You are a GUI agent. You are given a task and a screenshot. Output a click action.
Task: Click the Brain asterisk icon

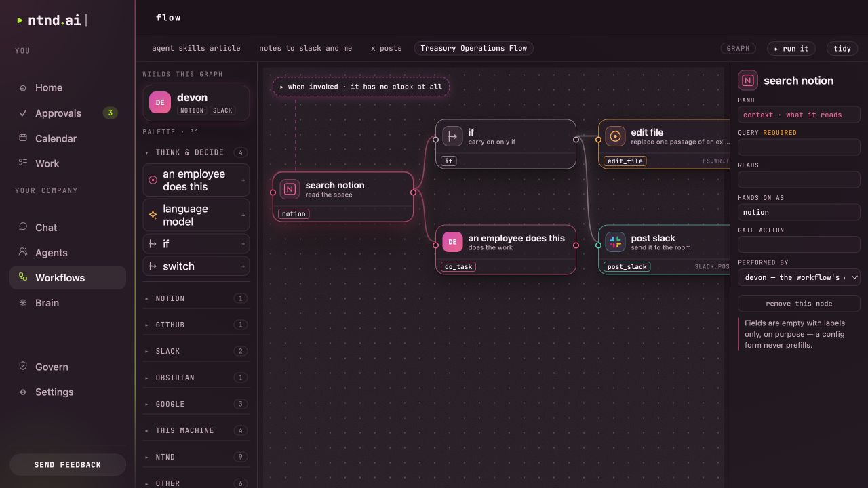coord(23,302)
